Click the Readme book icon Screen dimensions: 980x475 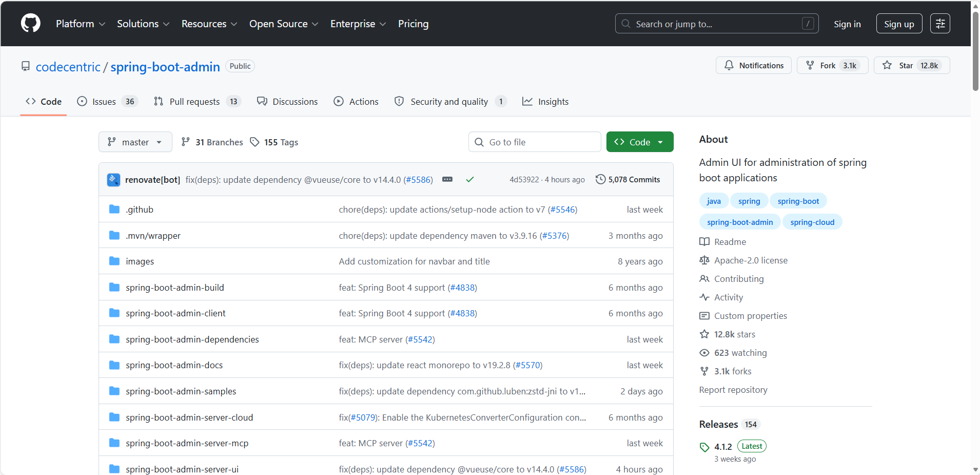click(704, 241)
